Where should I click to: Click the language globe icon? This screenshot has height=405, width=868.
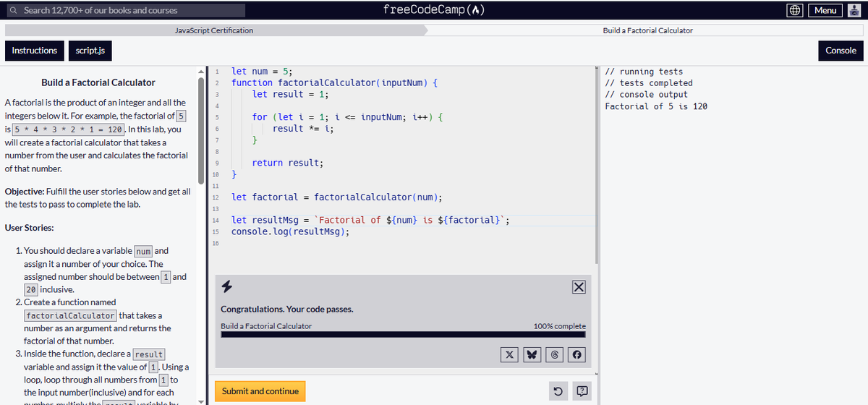pyautogui.click(x=794, y=10)
